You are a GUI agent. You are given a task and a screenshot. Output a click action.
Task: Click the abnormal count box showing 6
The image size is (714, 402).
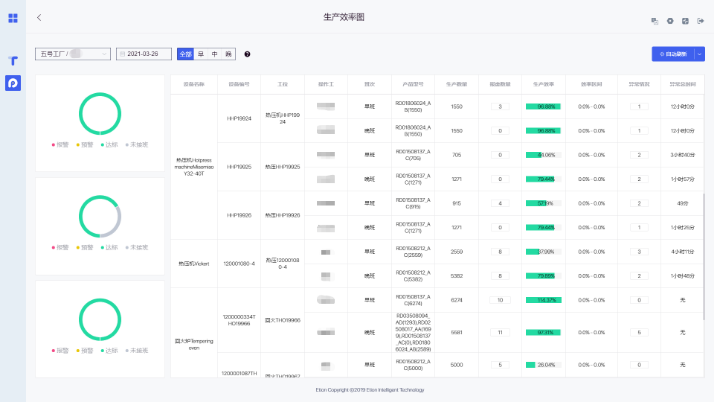(639, 332)
